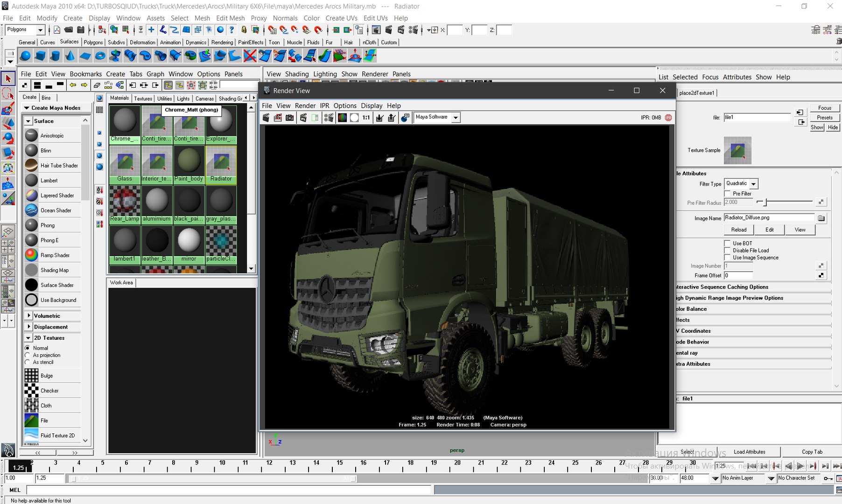The width and height of the screenshot is (842, 504).
Task: Select the Normal radio button
Action: tap(28, 348)
